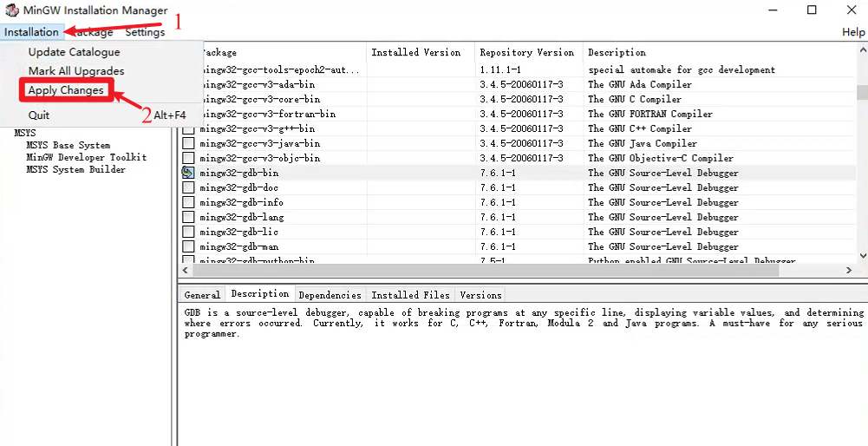Click the GDB description paragraph text

pyautogui.click(x=524, y=323)
